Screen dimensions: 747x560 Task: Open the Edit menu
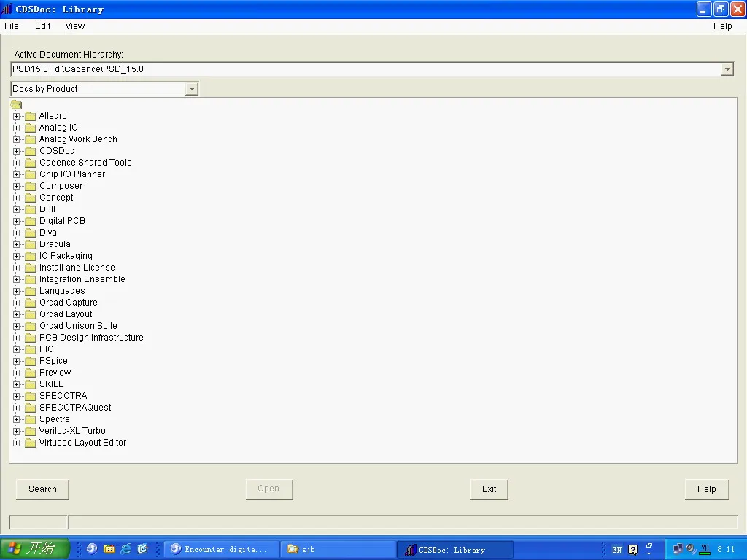coord(42,26)
